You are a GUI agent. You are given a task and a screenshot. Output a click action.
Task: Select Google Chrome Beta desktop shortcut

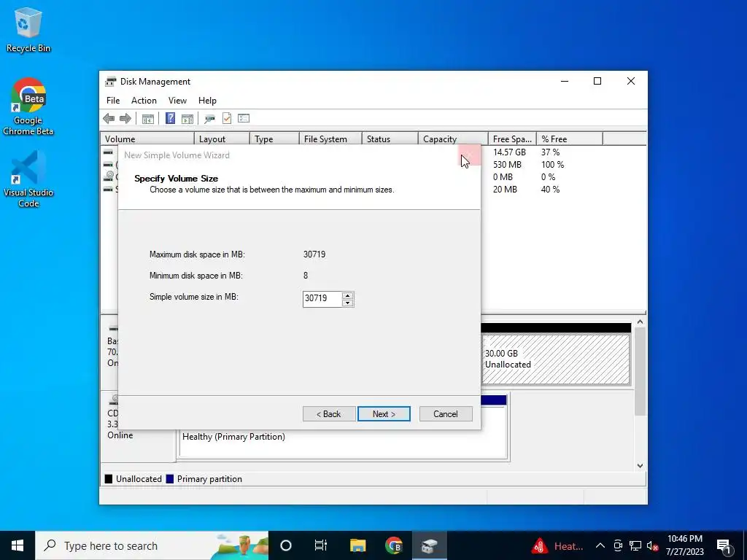point(28,106)
